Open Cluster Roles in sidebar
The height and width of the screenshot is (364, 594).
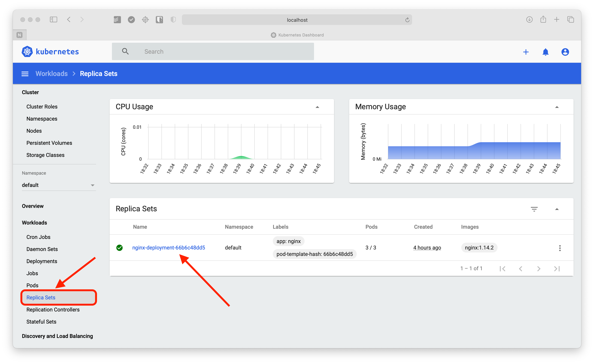[x=42, y=107]
